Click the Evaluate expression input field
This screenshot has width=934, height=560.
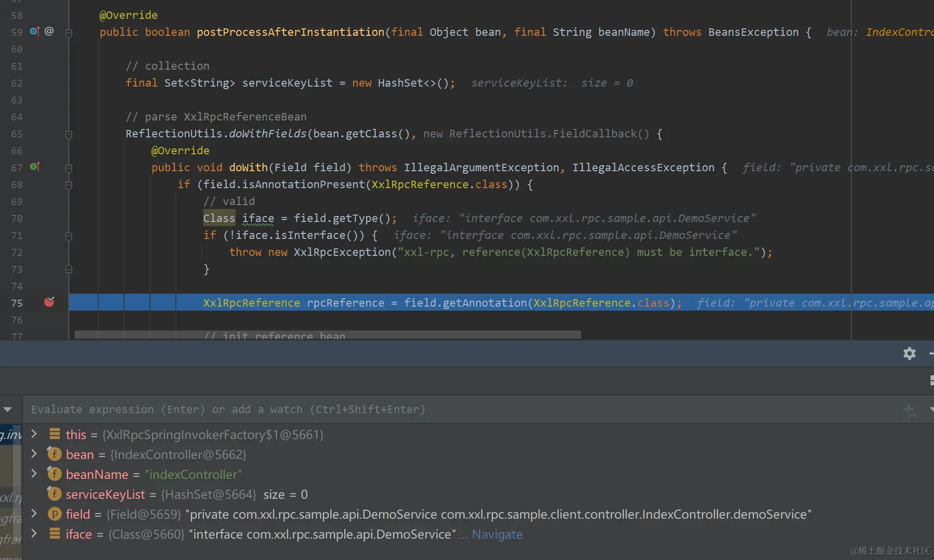(461, 410)
